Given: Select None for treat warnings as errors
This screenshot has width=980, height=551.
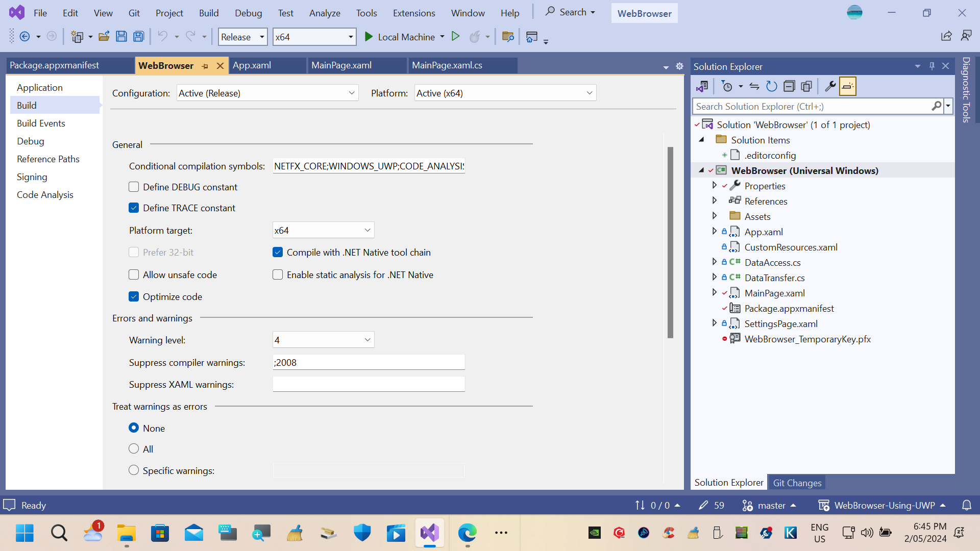Looking at the screenshot, I should point(134,428).
